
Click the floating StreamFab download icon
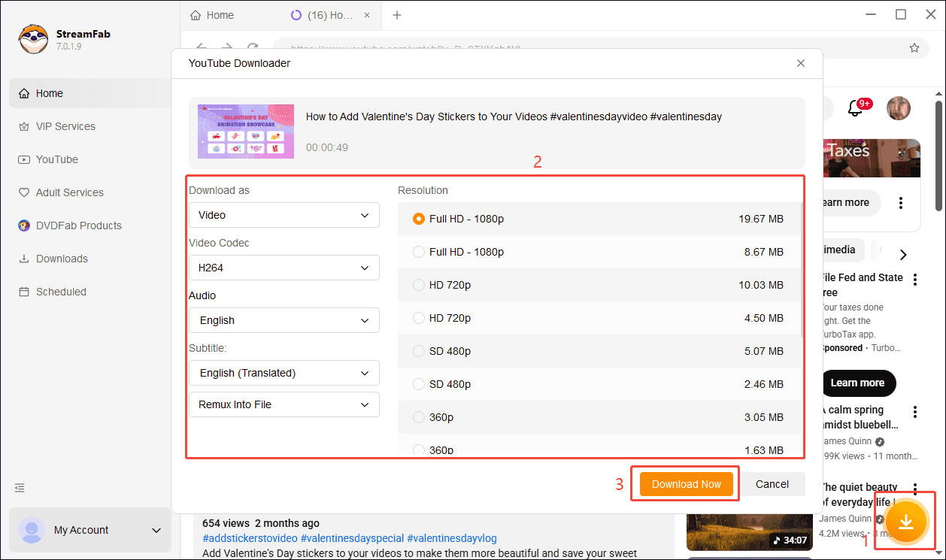pyautogui.click(x=905, y=521)
